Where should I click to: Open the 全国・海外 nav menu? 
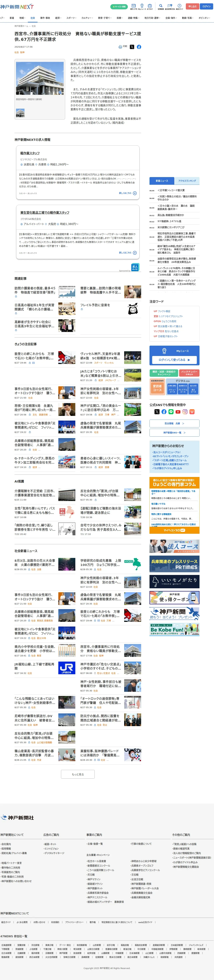[x=171, y=18]
